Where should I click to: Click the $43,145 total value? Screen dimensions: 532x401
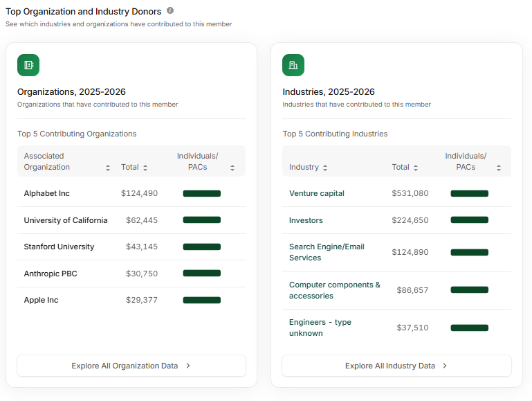point(142,247)
